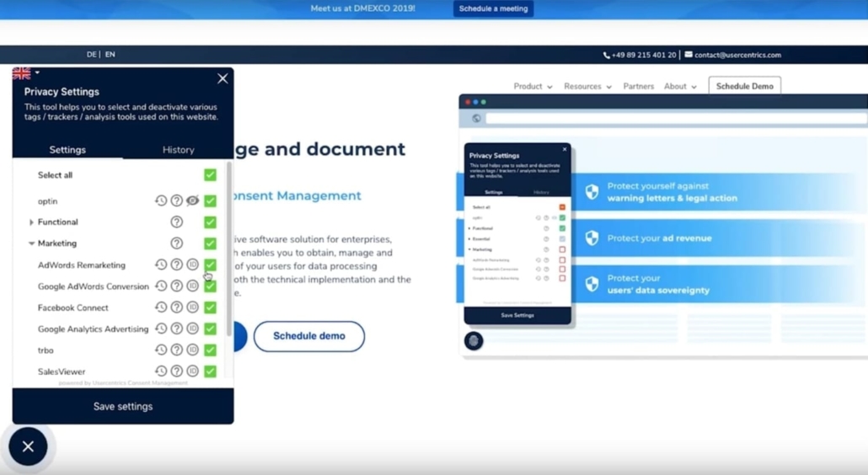Toggle the Marketing category checkbox
This screenshot has height=475, width=868.
tap(211, 243)
